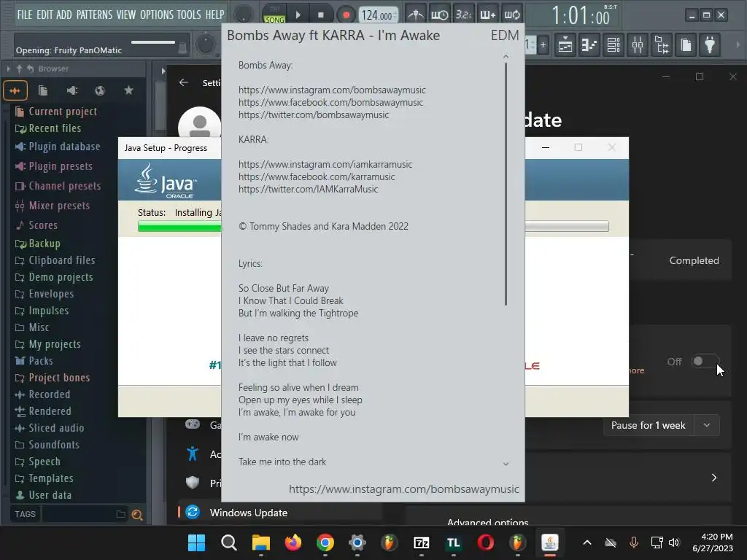This screenshot has height=560, width=747.
Task: Stop playback with the stop button
Action: pos(321,15)
